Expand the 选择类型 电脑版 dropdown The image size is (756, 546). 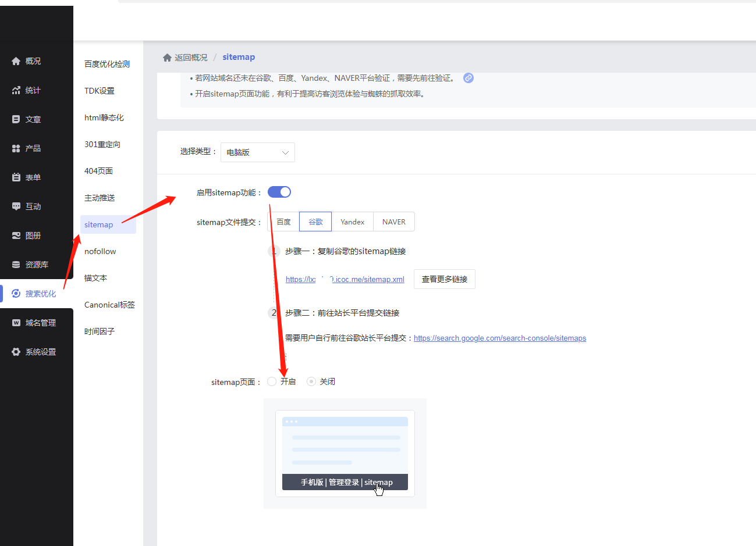(x=257, y=152)
